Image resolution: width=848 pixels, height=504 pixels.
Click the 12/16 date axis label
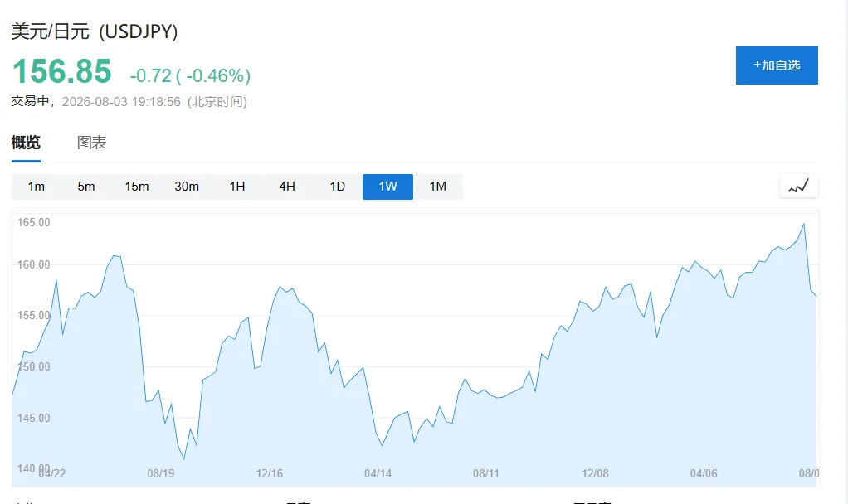(270, 474)
